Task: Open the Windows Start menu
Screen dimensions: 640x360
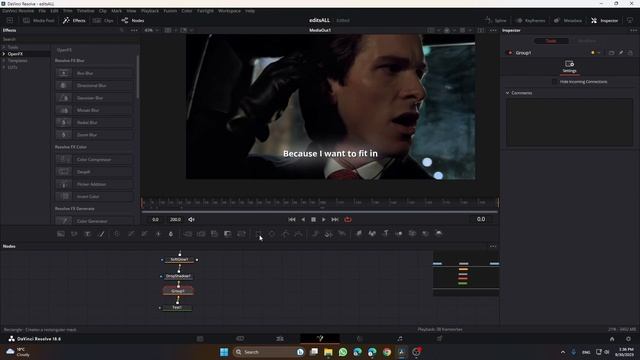Action: (224, 352)
